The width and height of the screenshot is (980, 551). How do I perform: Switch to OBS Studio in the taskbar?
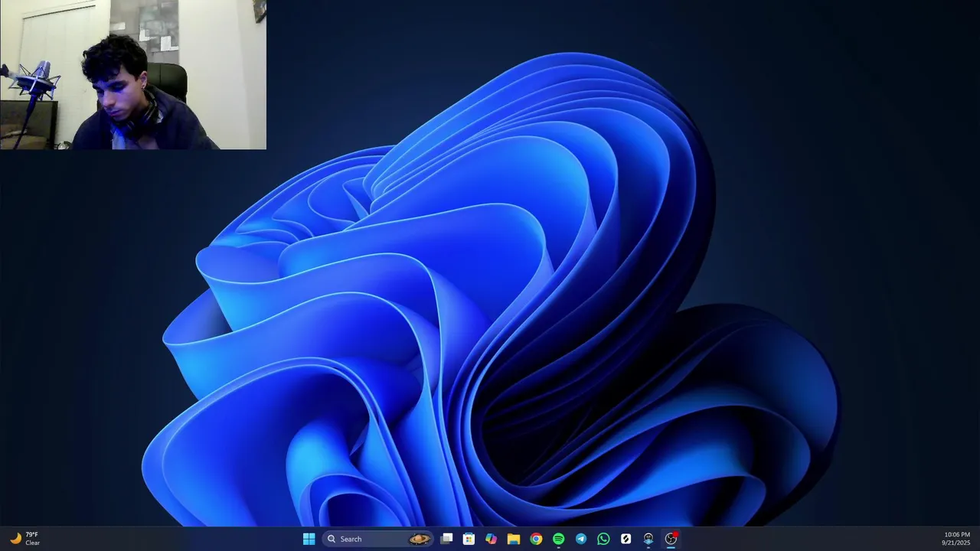tap(671, 539)
